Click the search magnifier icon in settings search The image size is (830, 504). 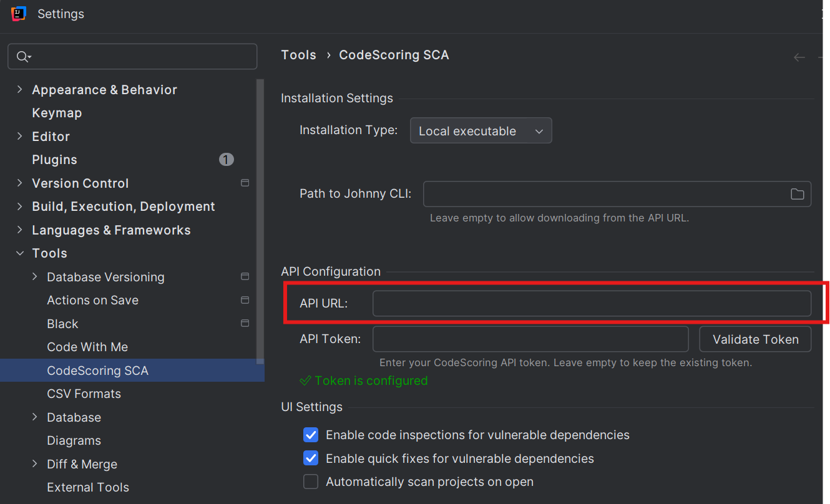[x=23, y=57]
